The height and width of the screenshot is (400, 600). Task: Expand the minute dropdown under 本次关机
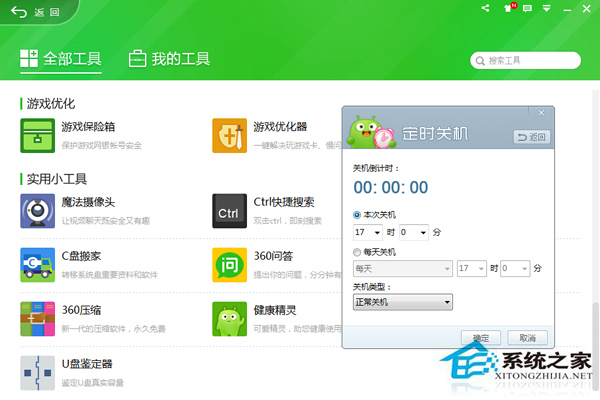(x=414, y=232)
